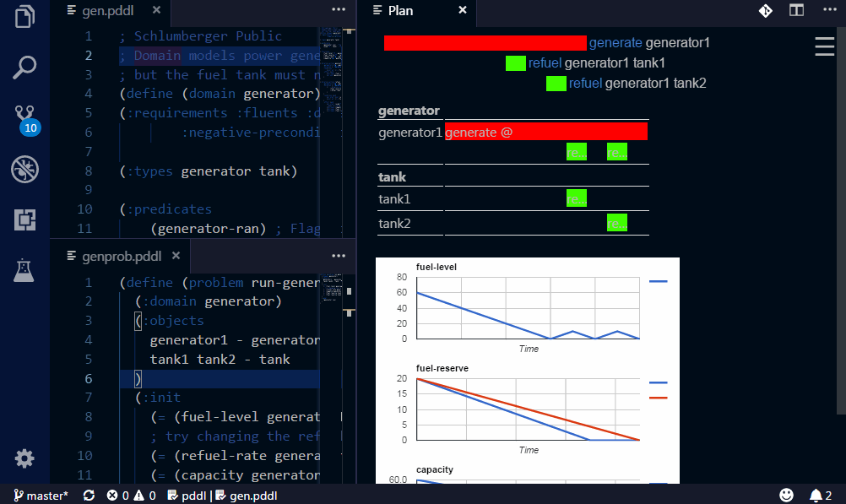
Task: Close the Plan tab
Action: [463, 10]
